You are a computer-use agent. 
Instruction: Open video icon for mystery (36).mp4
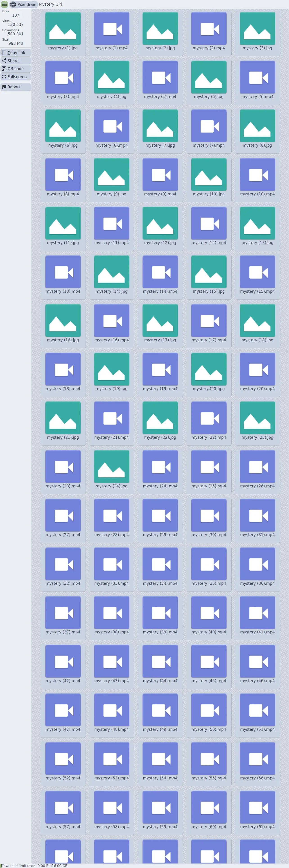(x=257, y=564)
